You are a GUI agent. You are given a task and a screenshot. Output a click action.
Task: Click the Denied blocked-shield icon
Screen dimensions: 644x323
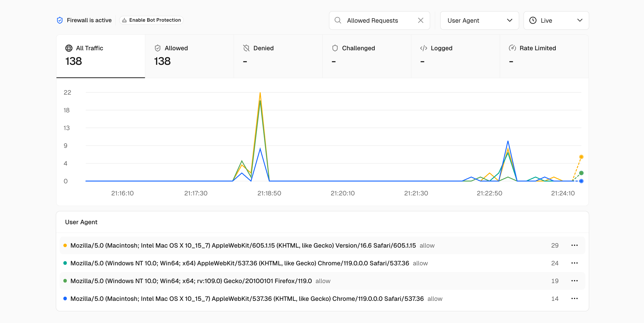(246, 48)
